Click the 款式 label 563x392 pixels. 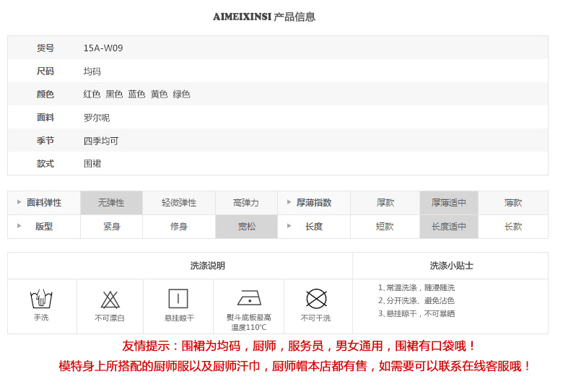pos(45,164)
